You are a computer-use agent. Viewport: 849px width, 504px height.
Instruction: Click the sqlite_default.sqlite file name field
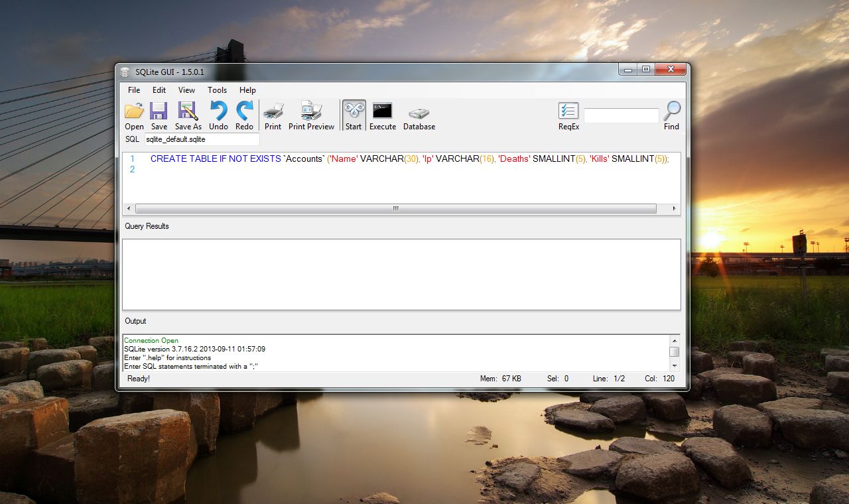click(x=202, y=139)
